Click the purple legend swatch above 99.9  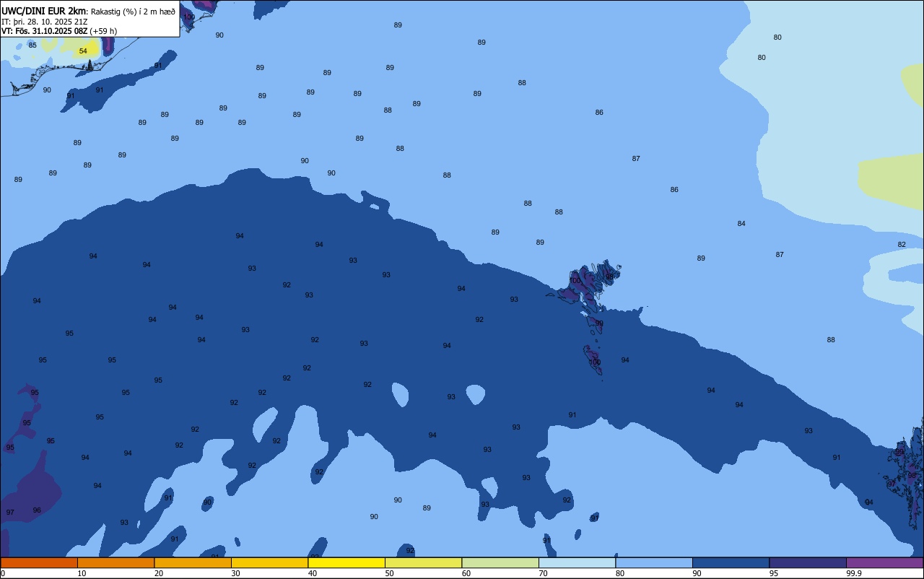pos(884,562)
